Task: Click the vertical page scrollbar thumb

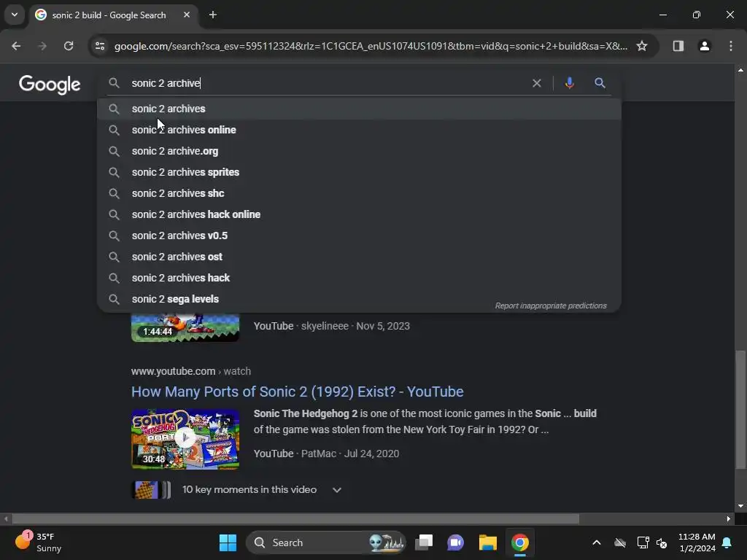Action: point(740,410)
